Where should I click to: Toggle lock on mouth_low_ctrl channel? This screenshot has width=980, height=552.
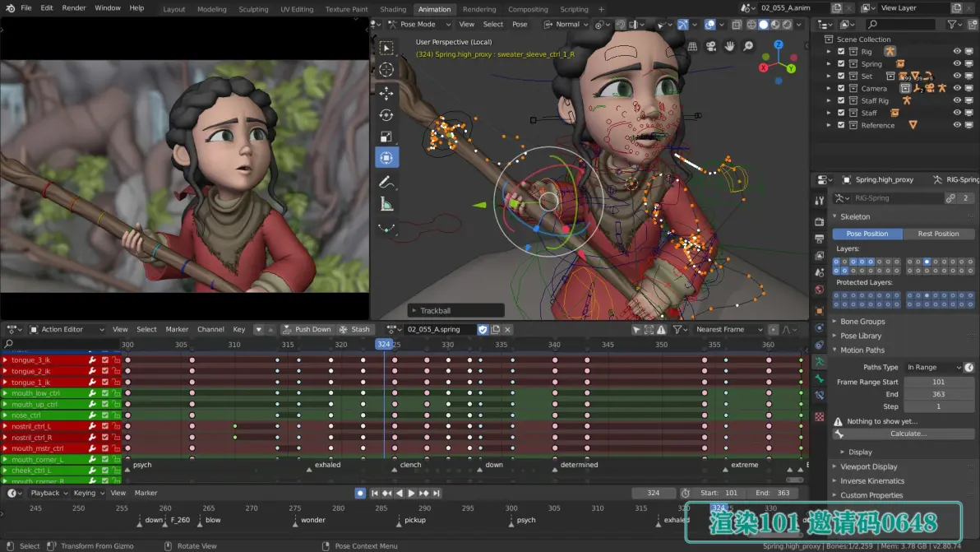(116, 393)
